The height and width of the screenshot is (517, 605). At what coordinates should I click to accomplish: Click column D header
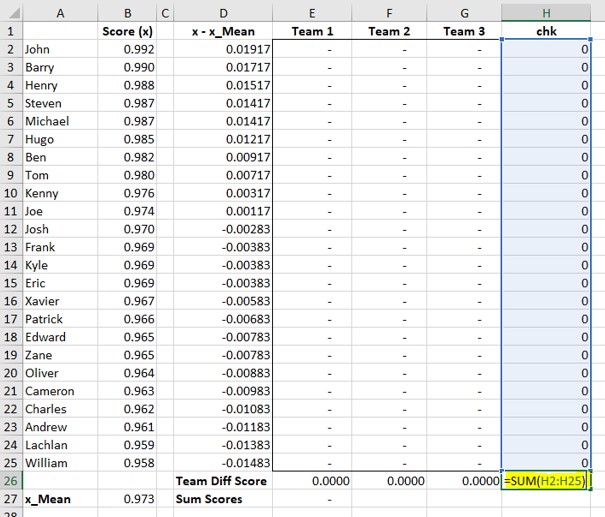pyautogui.click(x=223, y=12)
